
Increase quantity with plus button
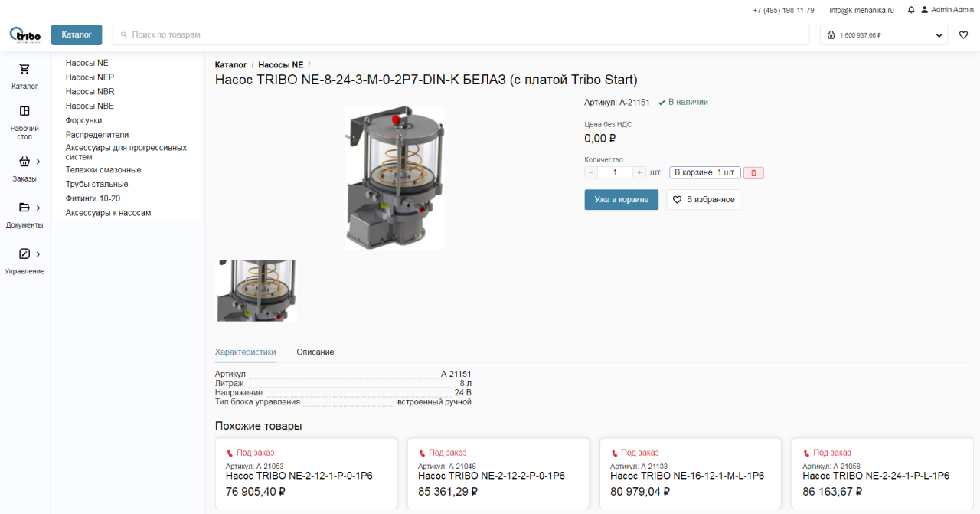tap(639, 173)
